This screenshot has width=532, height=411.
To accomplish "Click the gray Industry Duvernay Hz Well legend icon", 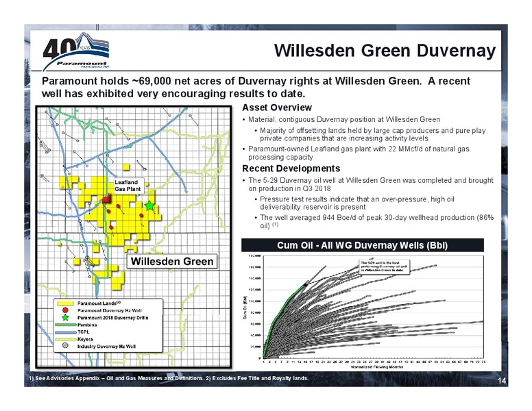I will (66, 346).
